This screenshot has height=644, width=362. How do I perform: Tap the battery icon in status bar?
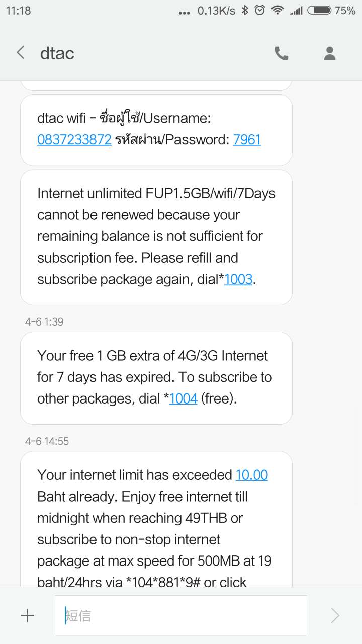point(319,11)
